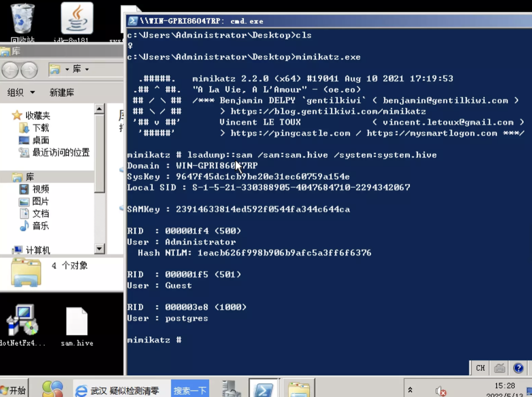Expand the arrow before 库 in the address bar

(x=67, y=70)
